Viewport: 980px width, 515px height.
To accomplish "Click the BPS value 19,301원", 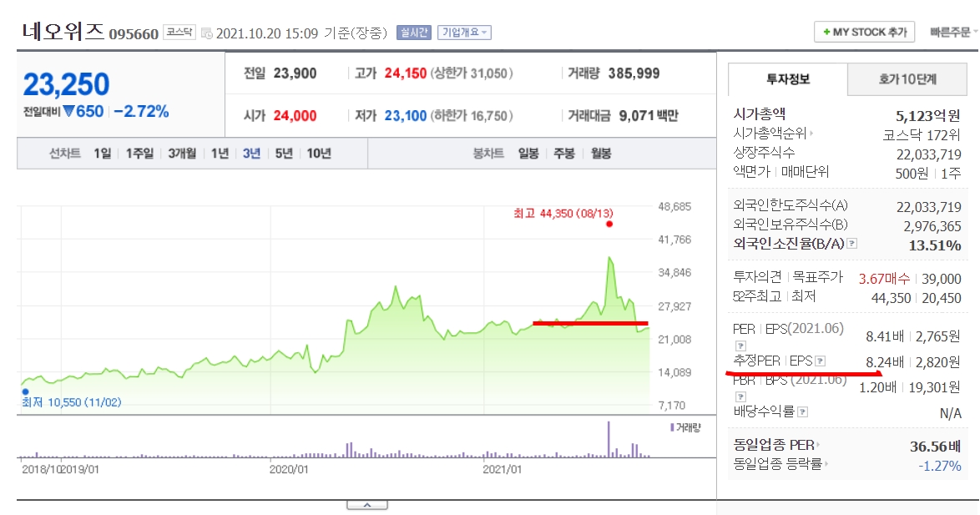I will click(934, 387).
